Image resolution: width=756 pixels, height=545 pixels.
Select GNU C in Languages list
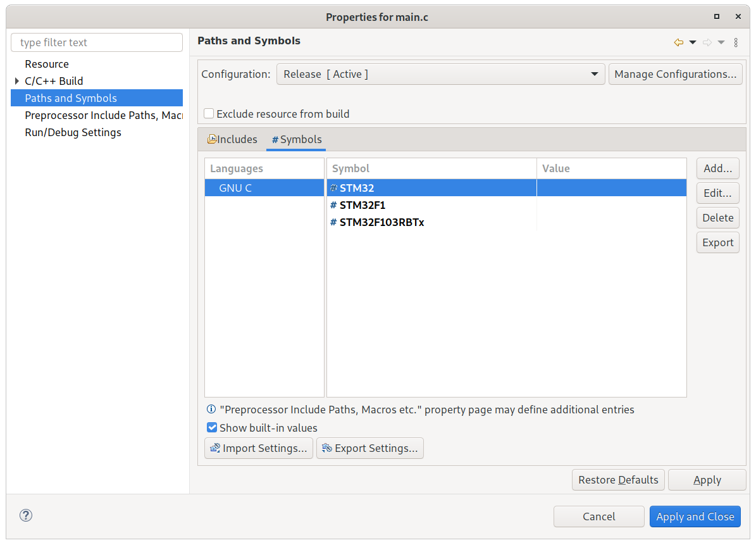(x=264, y=188)
